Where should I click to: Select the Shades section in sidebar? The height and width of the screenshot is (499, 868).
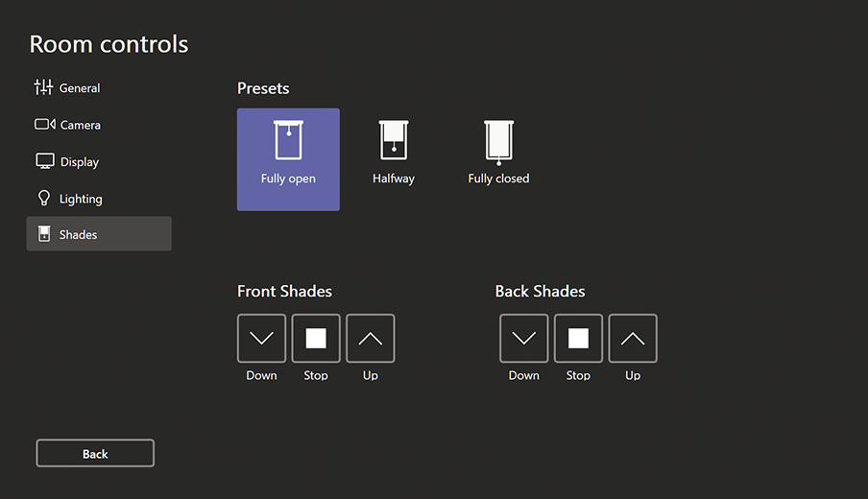pos(99,233)
